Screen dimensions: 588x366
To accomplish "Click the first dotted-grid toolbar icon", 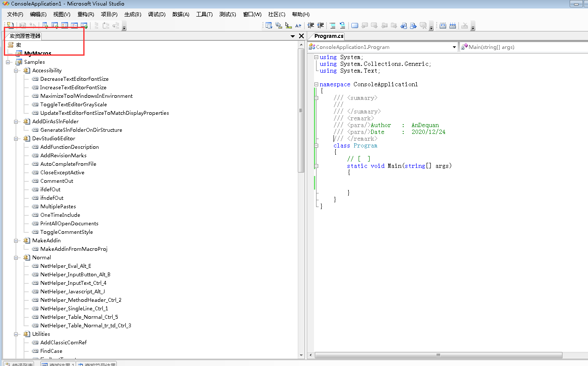I will click(x=443, y=26).
